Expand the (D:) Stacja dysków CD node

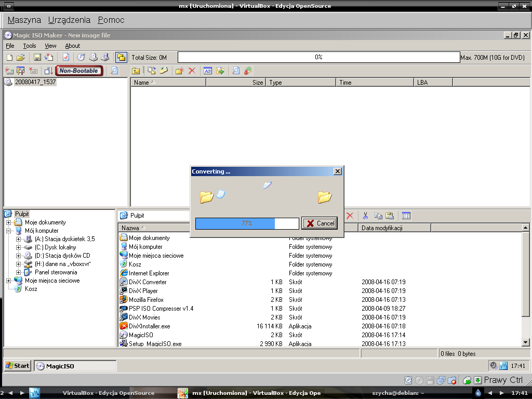[18, 256]
